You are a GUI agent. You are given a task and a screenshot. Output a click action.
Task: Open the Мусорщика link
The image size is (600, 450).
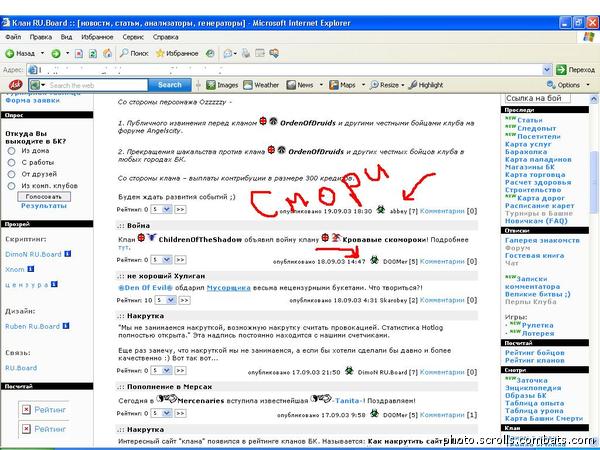pos(228,288)
